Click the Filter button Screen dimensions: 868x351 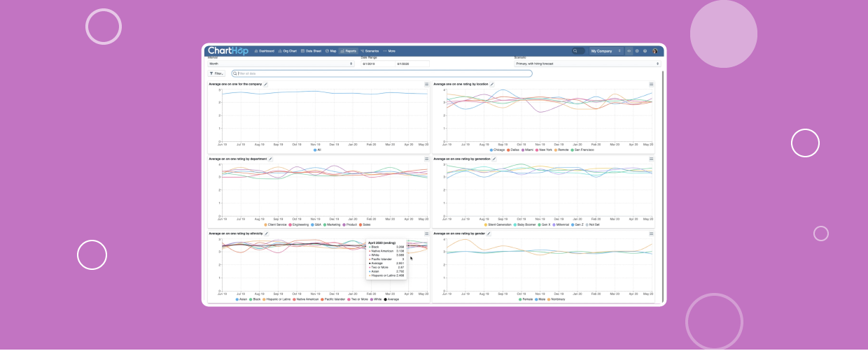click(x=216, y=73)
